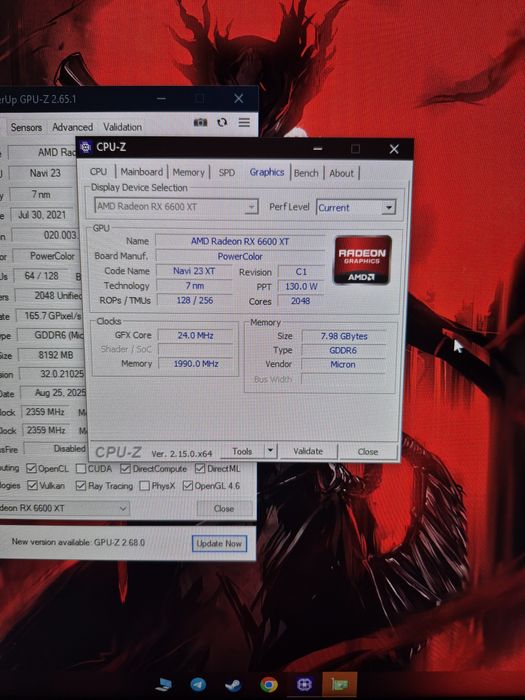The height and width of the screenshot is (700, 525).
Task: Open the Perf Level Current dropdown
Action: (356, 208)
